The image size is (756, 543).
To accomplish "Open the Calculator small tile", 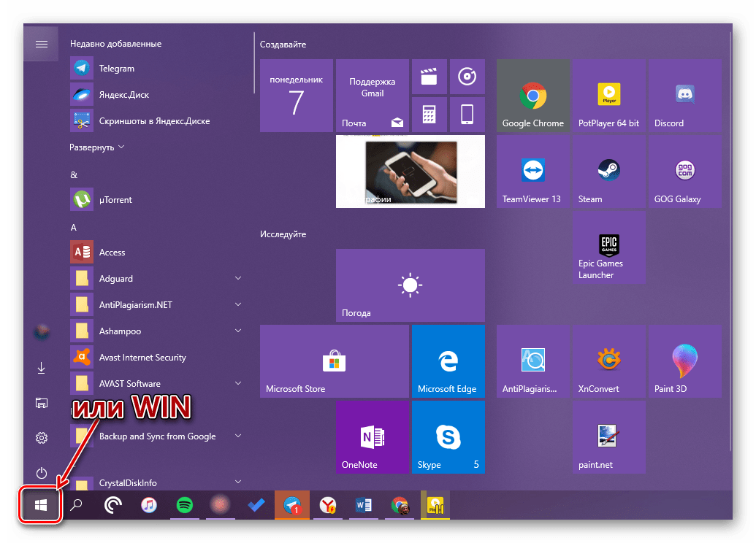I will (429, 115).
